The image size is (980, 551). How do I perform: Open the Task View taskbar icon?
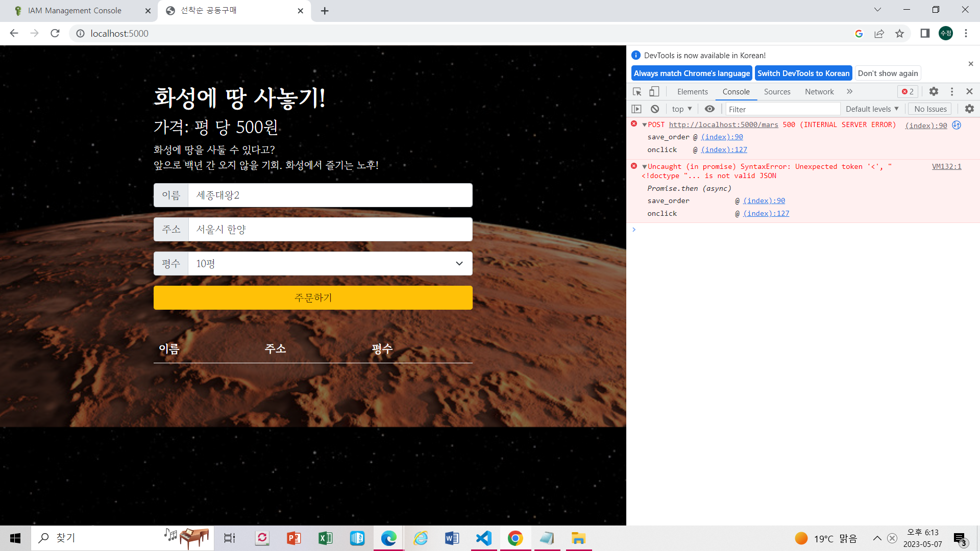point(230,538)
